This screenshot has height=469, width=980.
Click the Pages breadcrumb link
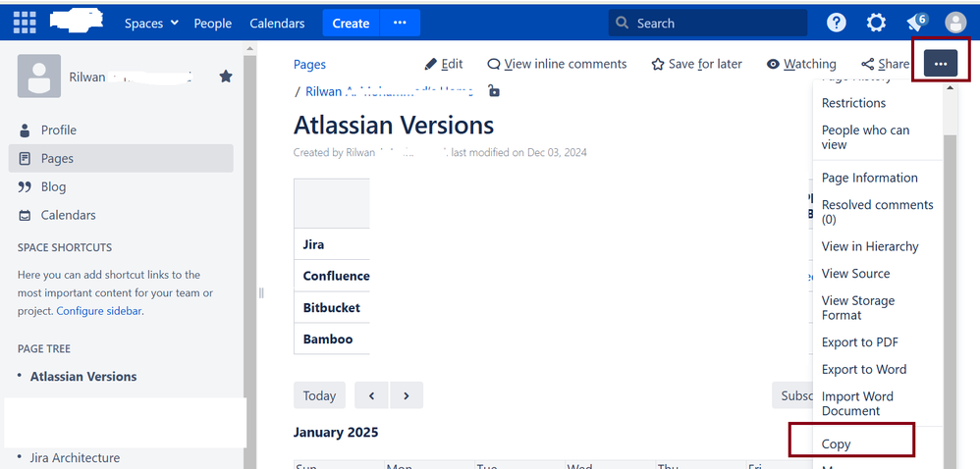[309, 65]
